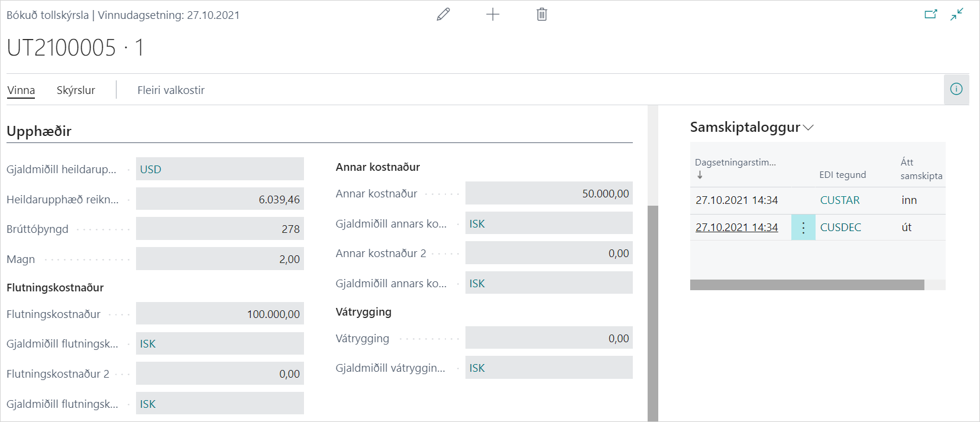The image size is (980, 422).
Task: Open the CUSTAR EDI type link
Action: [840, 200]
